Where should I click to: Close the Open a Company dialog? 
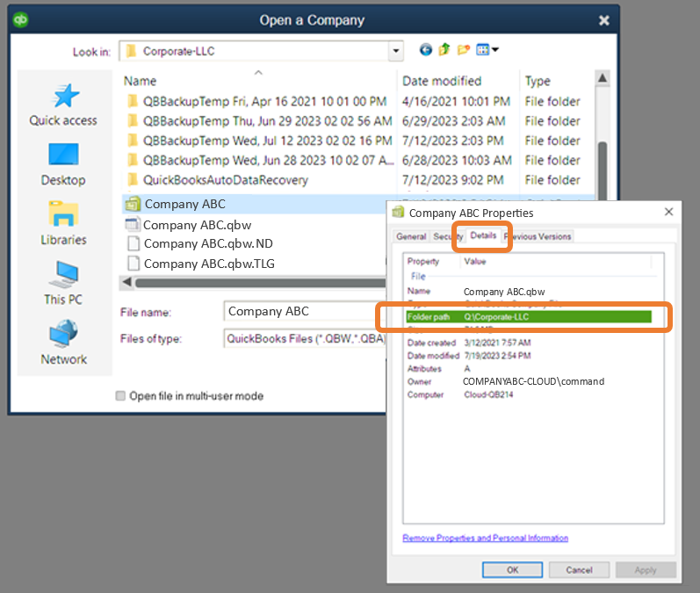coord(604,20)
